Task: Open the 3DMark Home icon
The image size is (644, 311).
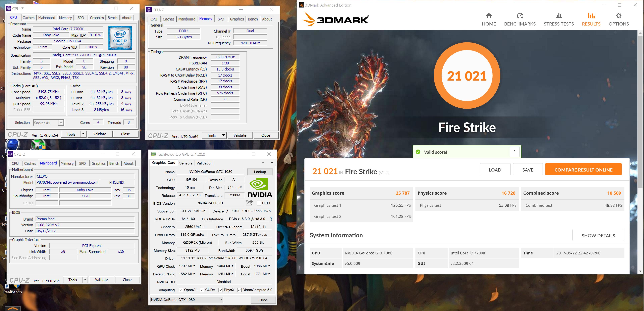Action: [489, 16]
